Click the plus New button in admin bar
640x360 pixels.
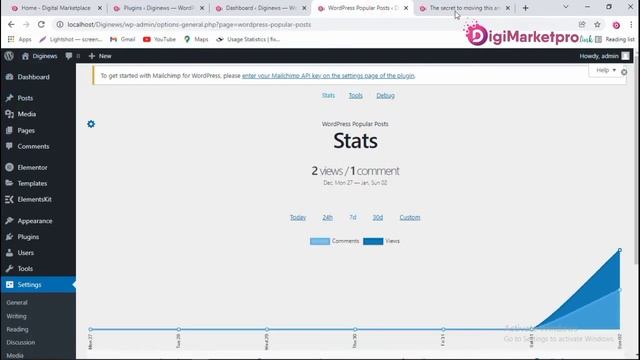coord(100,56)
